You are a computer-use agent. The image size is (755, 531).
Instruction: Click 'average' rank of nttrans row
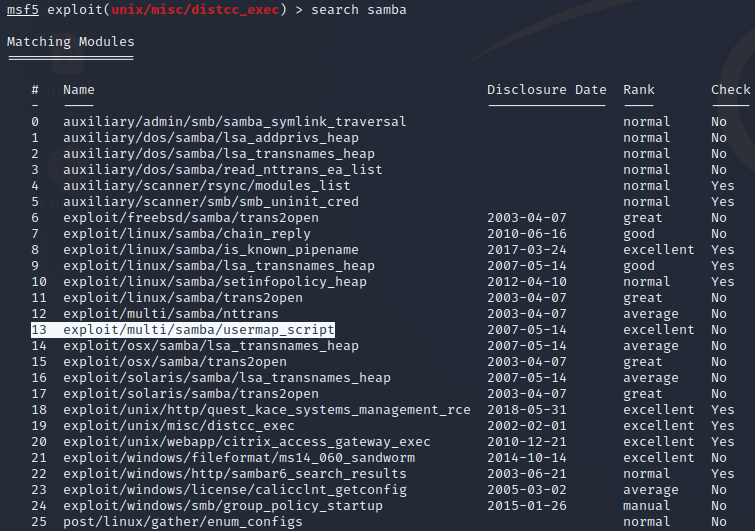[651, 313]
